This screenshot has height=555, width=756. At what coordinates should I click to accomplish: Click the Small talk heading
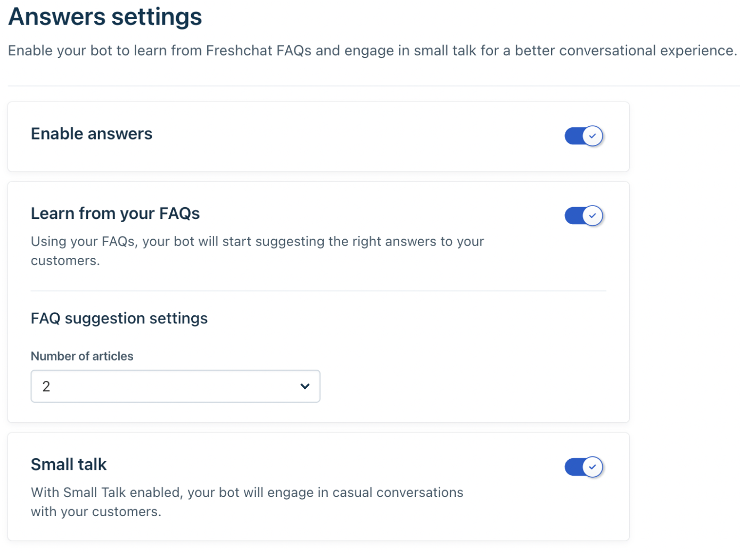pos(69,464)
